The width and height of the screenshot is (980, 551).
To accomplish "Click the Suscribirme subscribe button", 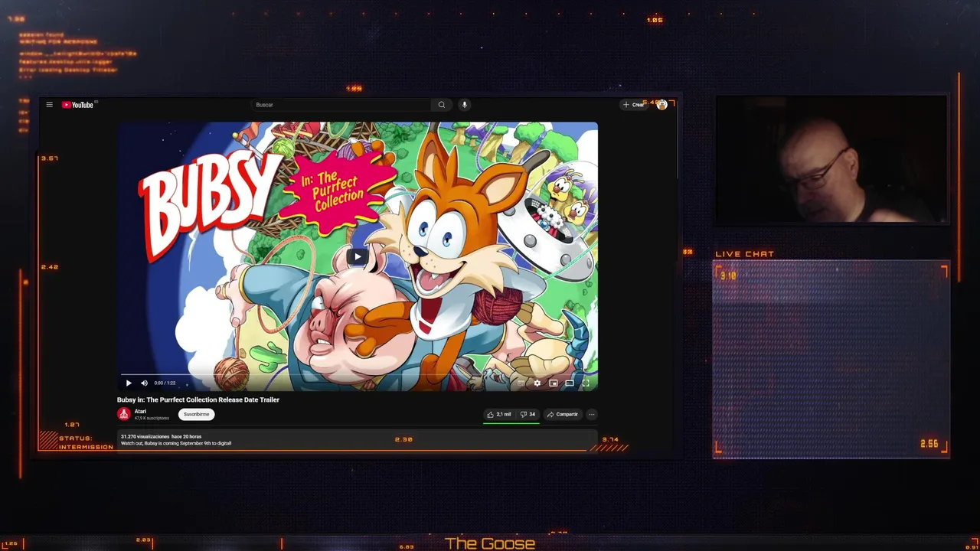I will coord(196,414).
